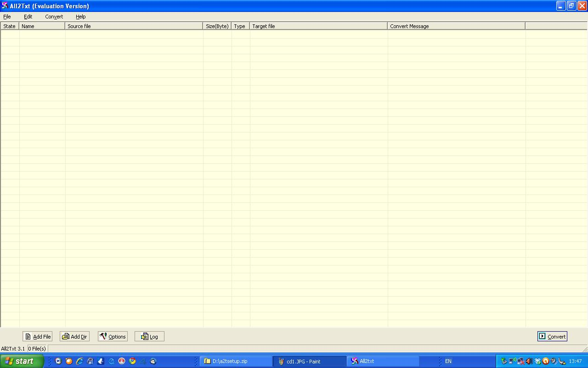588x368 pixels.
Task: Click the 0 File(s) status bar entry
Action: click(x=37, y=349)
